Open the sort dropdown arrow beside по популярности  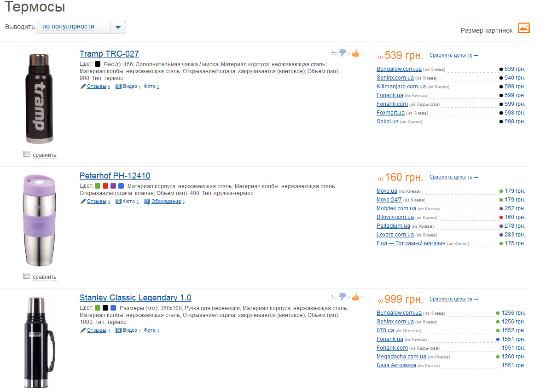point(118,28)
